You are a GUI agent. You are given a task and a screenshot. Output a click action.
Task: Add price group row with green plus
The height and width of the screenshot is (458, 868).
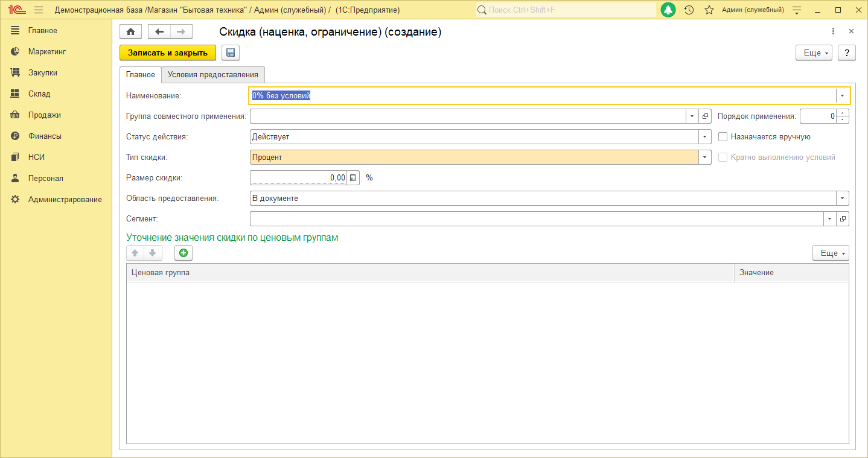pyautogui.click(x=183, y=253)
